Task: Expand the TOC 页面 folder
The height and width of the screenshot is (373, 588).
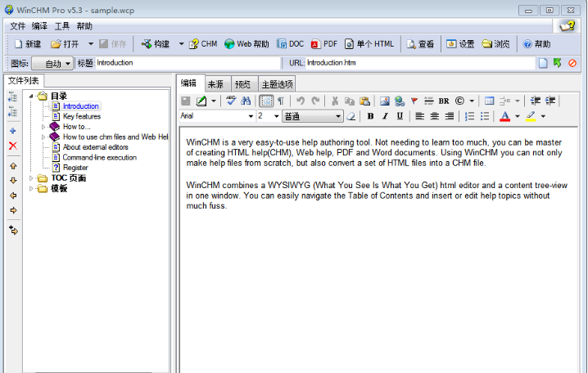Action: 31,178
